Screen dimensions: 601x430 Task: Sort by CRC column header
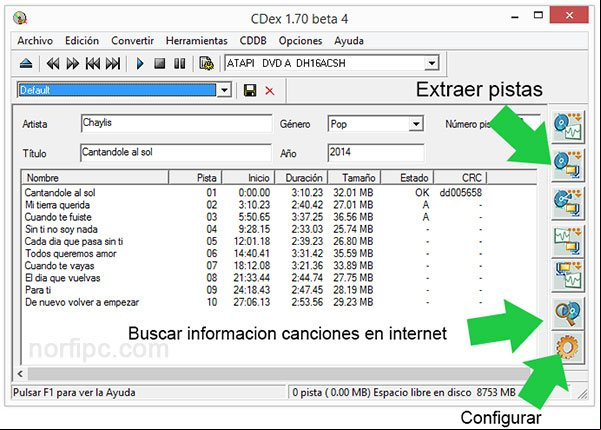(x=460, y=178)
